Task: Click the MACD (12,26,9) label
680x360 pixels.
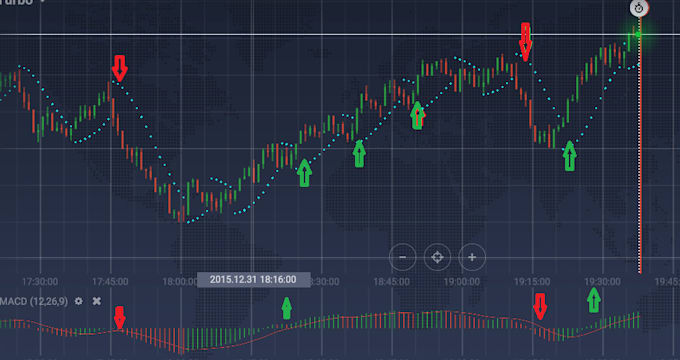Action: 34,301
